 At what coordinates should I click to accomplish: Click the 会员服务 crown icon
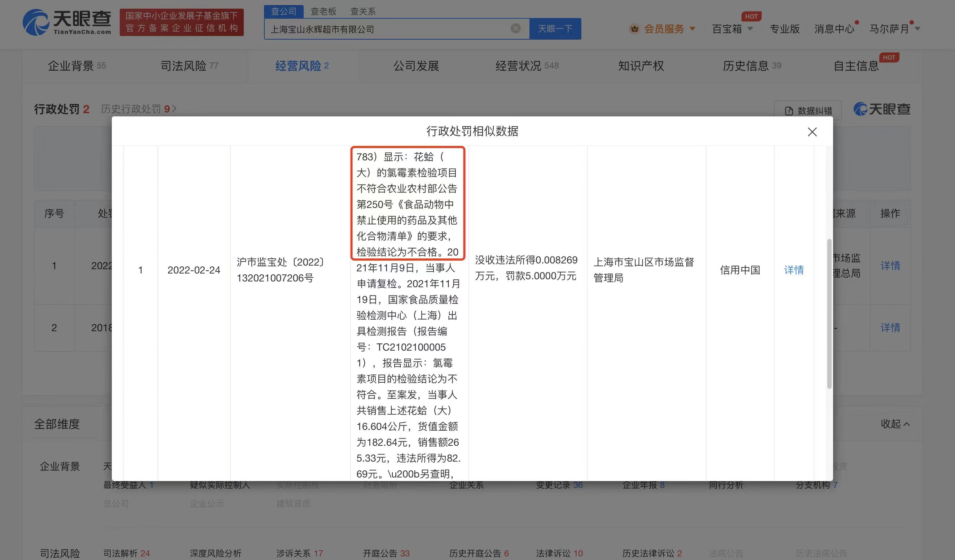(x=634, y=29)
